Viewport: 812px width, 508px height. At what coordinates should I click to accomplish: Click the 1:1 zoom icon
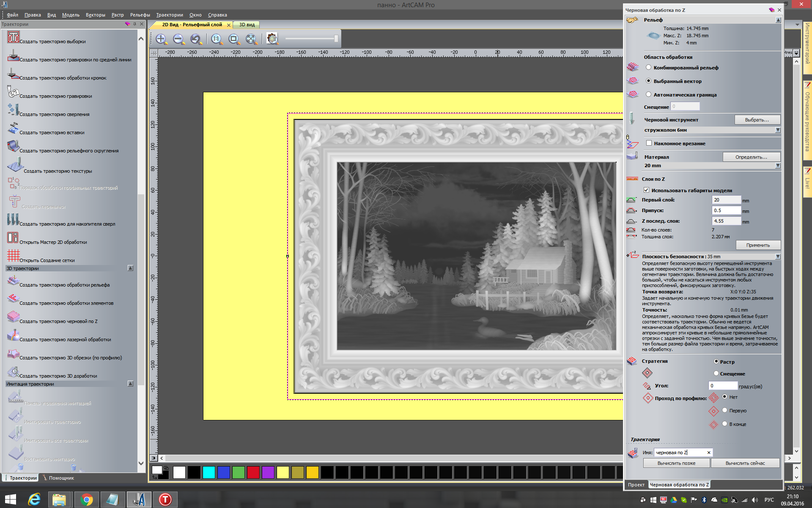[217, 39]
